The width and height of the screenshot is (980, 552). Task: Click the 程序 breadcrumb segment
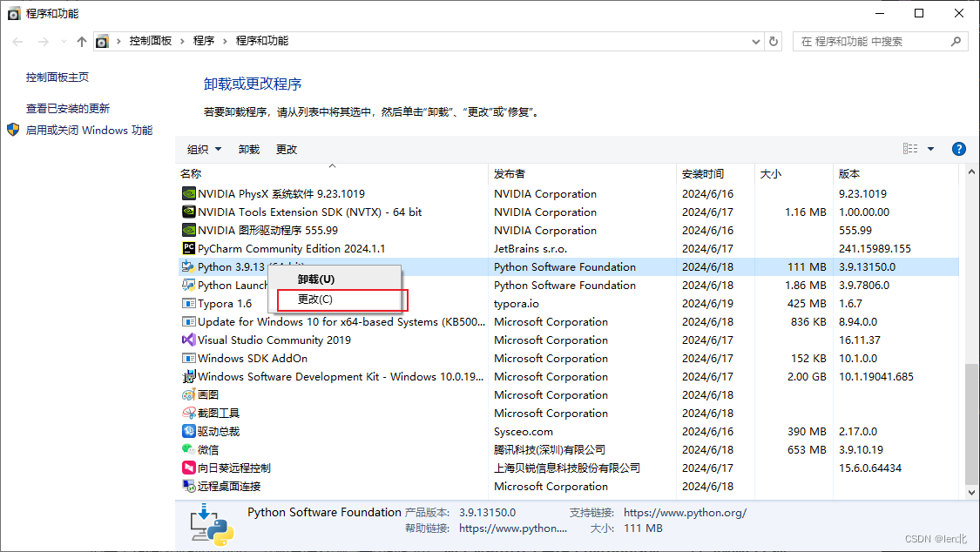pyautogui.click(x=204, y=41)
